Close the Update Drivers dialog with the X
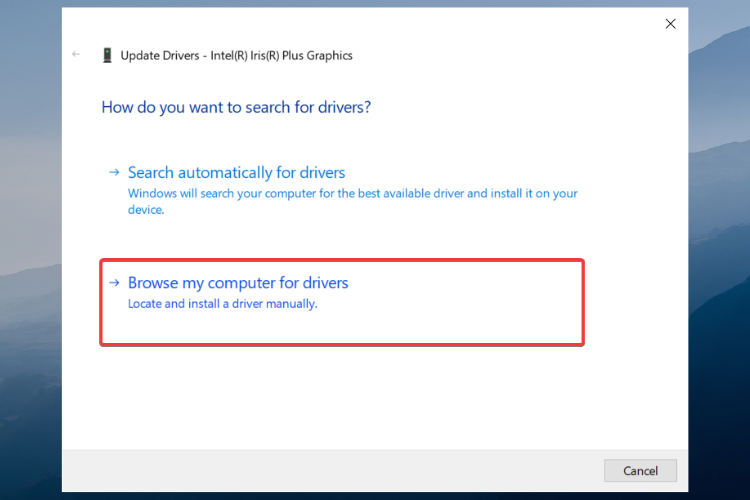This screenshot has height=500, width=750. pyautogui.click(x=671, y=24)
